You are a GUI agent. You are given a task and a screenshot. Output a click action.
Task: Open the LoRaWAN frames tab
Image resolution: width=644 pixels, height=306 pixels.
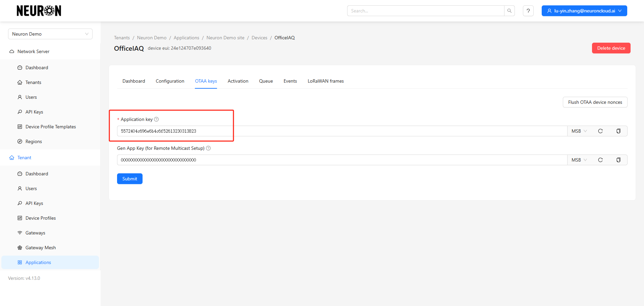[x=326, y=81]
